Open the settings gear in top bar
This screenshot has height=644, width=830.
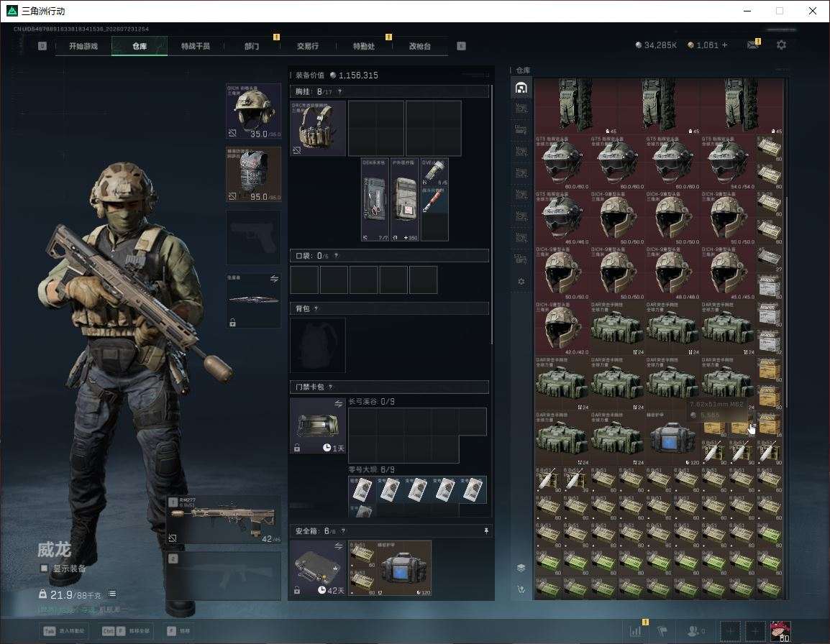(x=781, y=45)
